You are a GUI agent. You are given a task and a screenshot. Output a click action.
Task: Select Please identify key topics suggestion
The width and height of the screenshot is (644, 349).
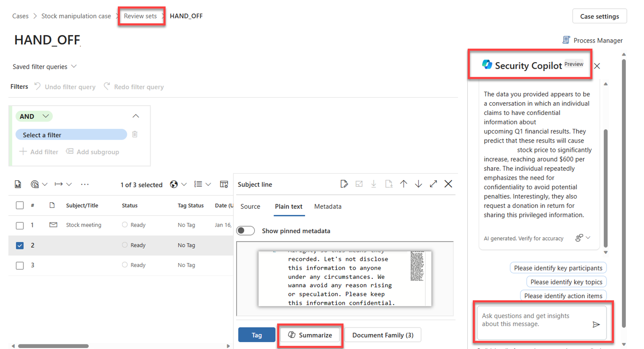coord(566,282)
